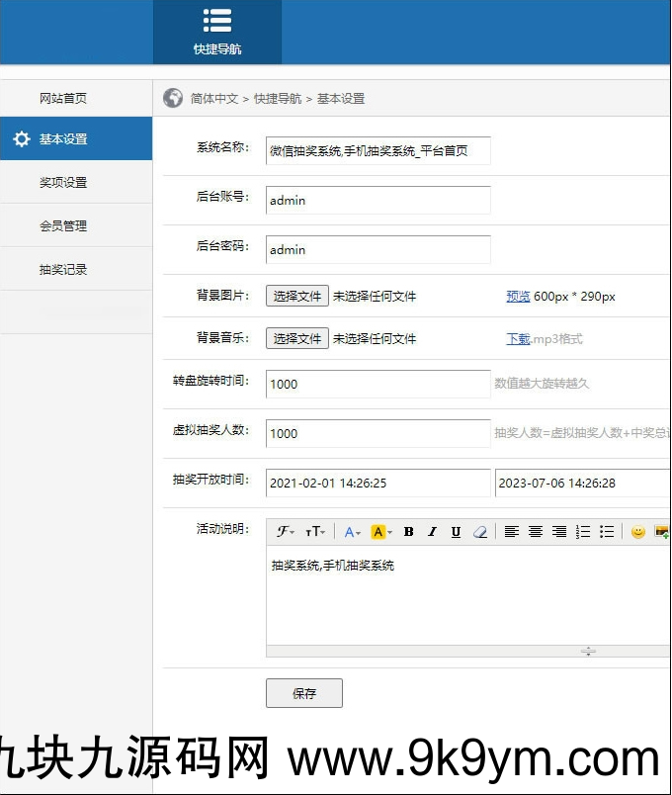This screenshot has width=672, height=795.
Task: Go to 会员管理 in the sidebar
Action: coord(63,226)
